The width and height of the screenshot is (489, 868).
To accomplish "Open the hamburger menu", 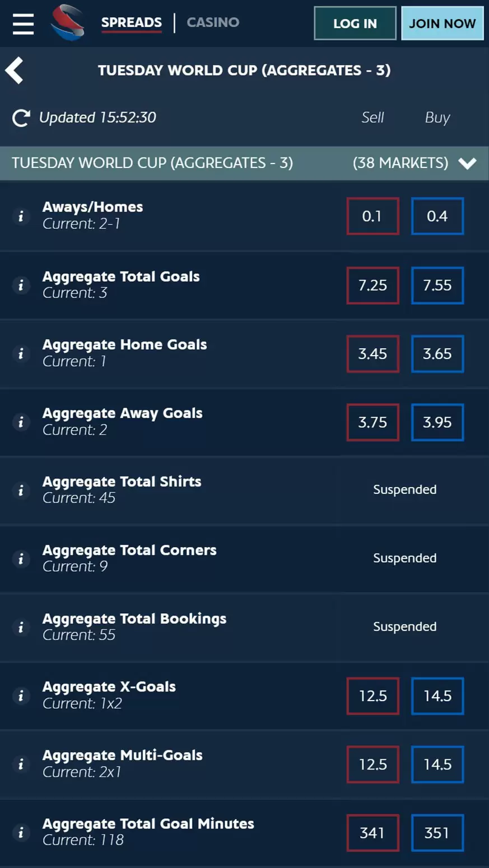I will [x=23, y=24].
